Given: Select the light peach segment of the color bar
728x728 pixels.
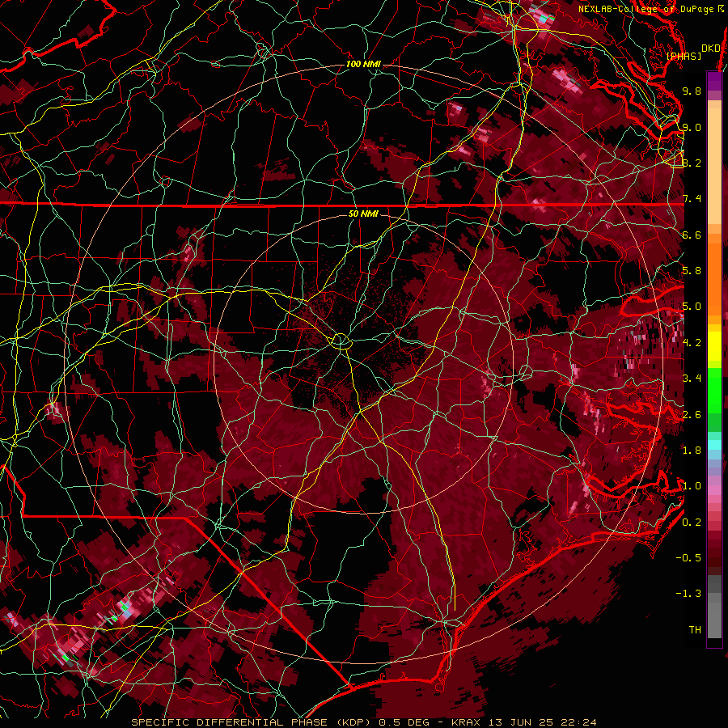Looking at the screenshot, I should pyautogui.click(x=714, y=166).
